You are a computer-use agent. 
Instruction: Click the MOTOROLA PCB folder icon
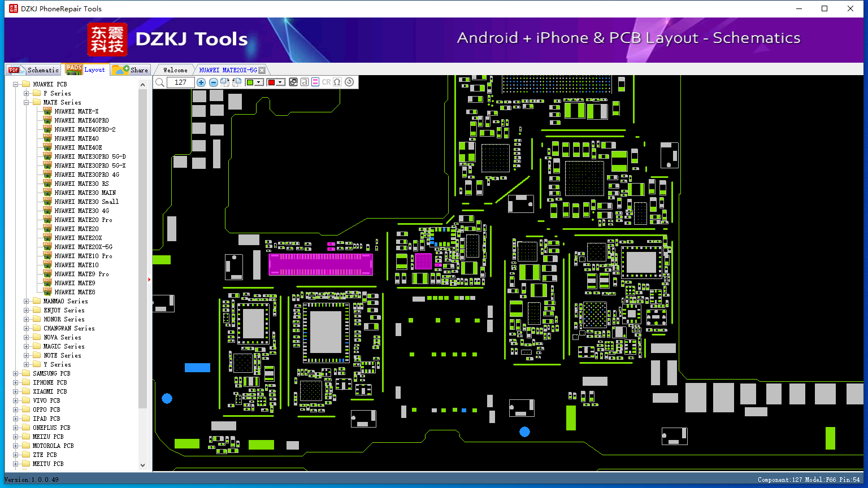26,446
